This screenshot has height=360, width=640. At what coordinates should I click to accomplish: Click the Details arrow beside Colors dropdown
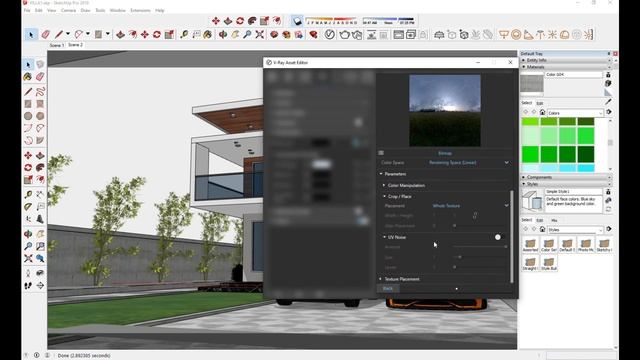[609, 113]
